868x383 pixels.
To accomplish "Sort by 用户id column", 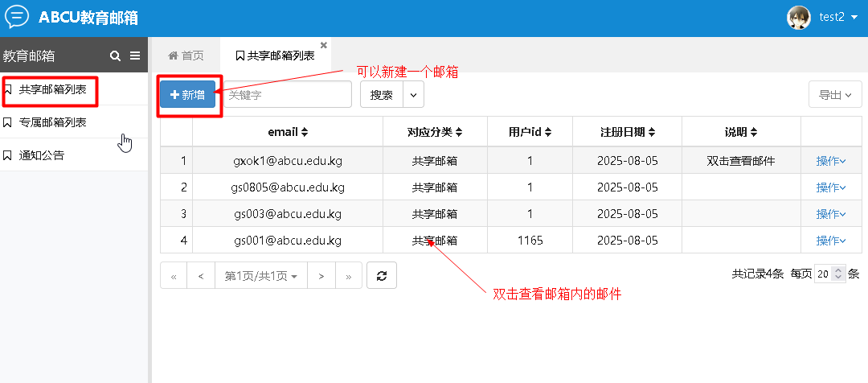I will click(530, 131).
